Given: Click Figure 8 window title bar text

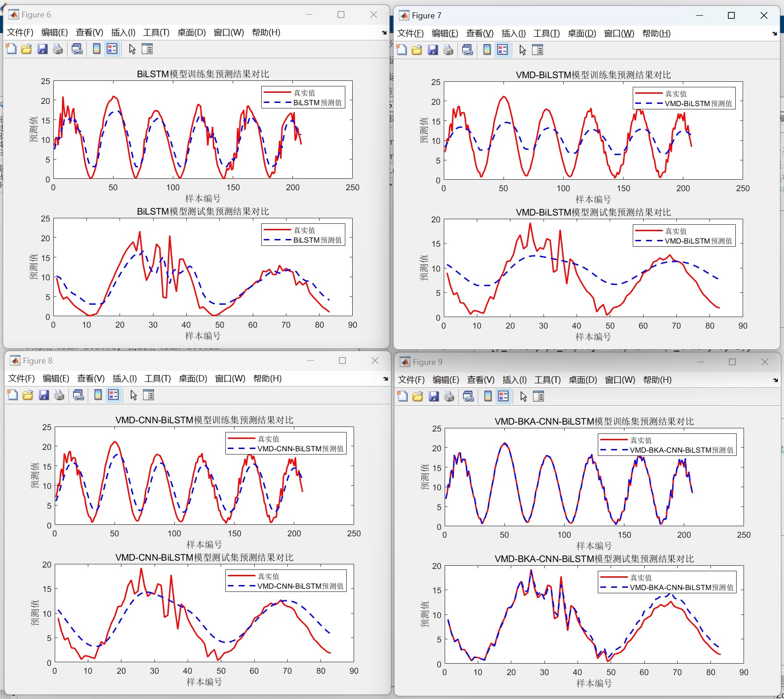Looking at the screenshot, I should click(38, 361).
